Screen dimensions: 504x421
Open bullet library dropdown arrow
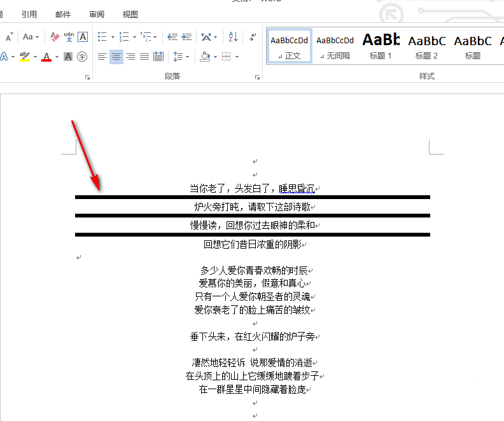pyautogui.click(x=113, y=37)
